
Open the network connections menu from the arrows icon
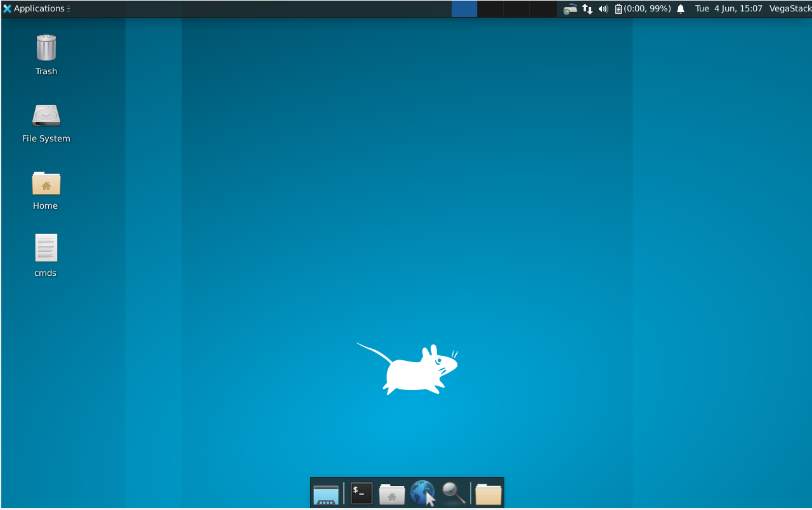point(586,8)
